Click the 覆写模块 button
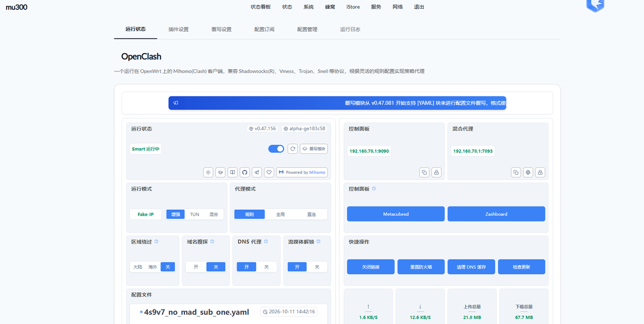Image resolution: width=644 pixels, height=324 pixels. [314, 149]
